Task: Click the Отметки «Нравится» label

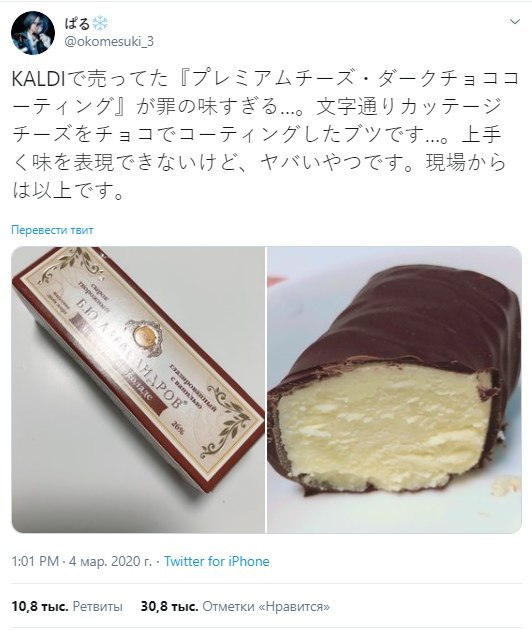Action: click(x=266, y=606)
